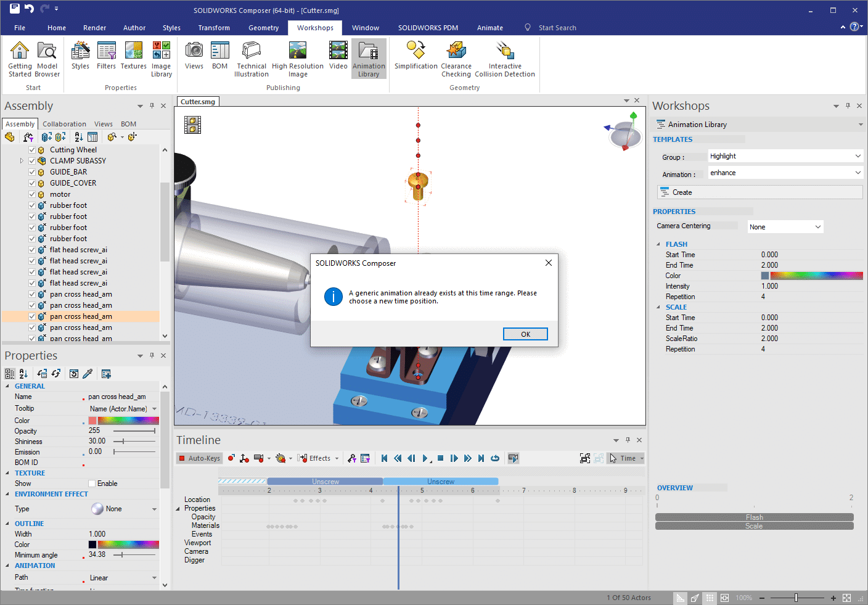
Task: Select the second Unscrew timeline block
Action: coord(441,482)
